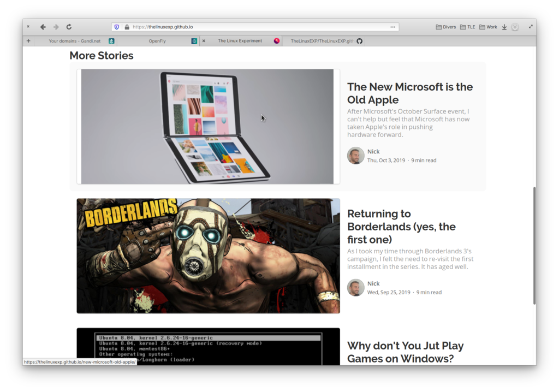Click the page's vertical scrollbar thumb

coord(534,246)
